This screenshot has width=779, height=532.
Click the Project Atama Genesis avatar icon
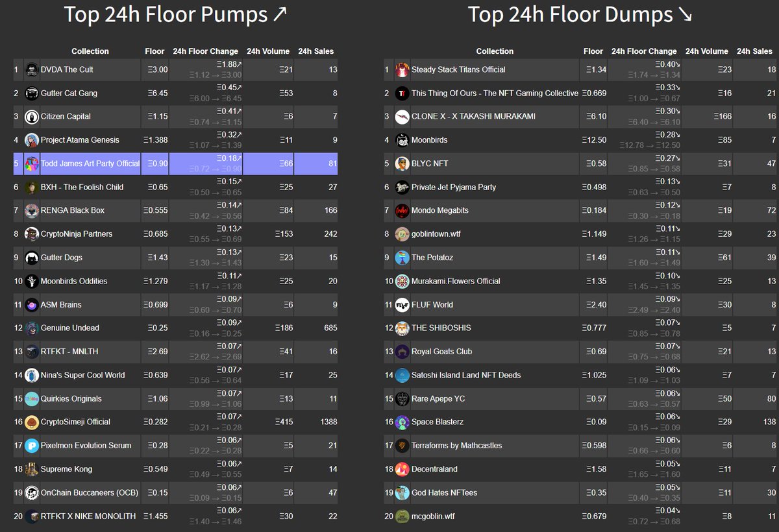(x=32, y=140)
